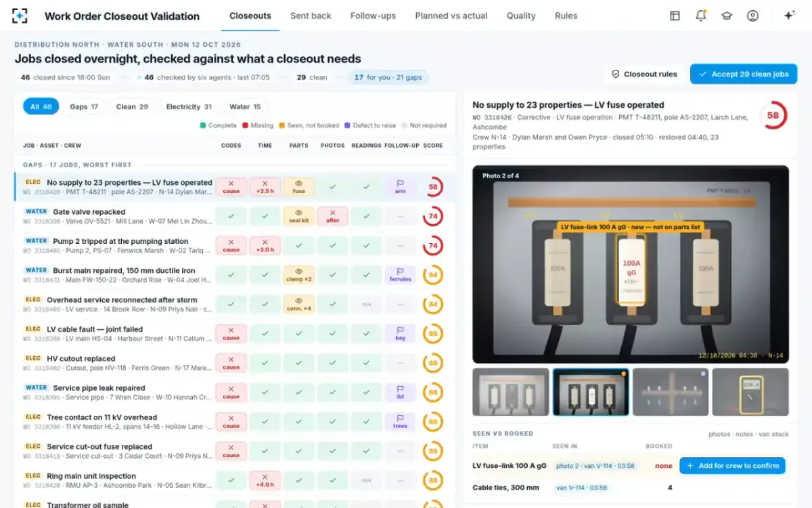Viewport: 812px width, 508px height.
Task: Open the fourth thumbnail showing the meter
Action: point(750,391)
